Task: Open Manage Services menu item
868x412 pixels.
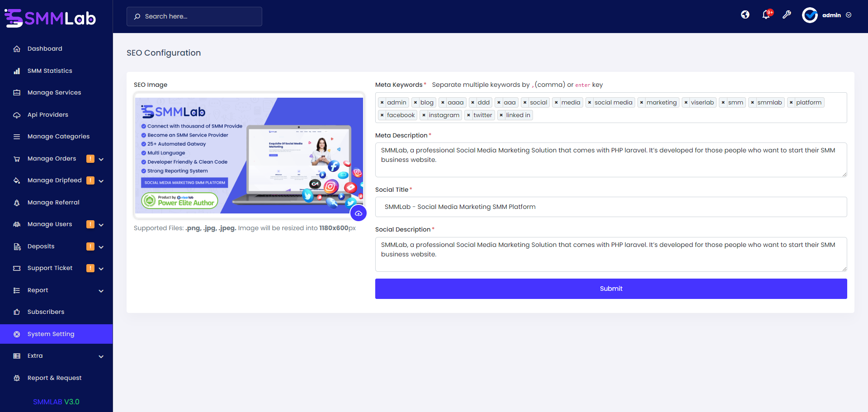Action: point(57,93)
